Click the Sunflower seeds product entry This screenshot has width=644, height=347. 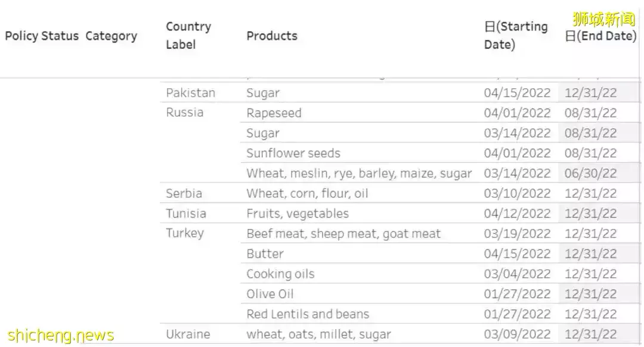coord(293,153)
